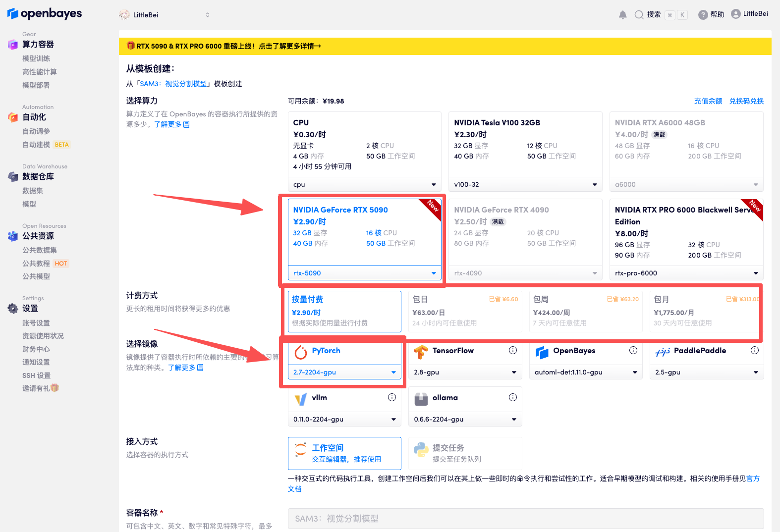Click the TensorFlow logo icon

pos(421,352)
